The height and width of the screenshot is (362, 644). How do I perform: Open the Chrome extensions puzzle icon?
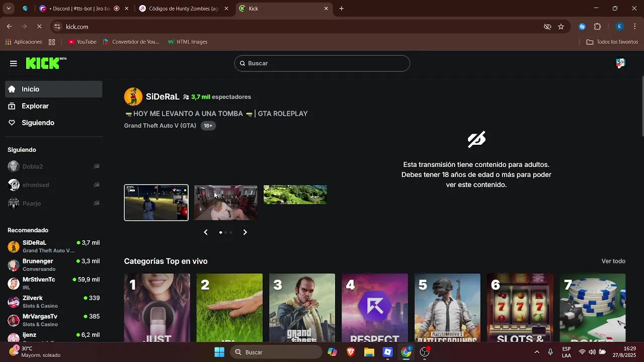click(x=598, y=27)
